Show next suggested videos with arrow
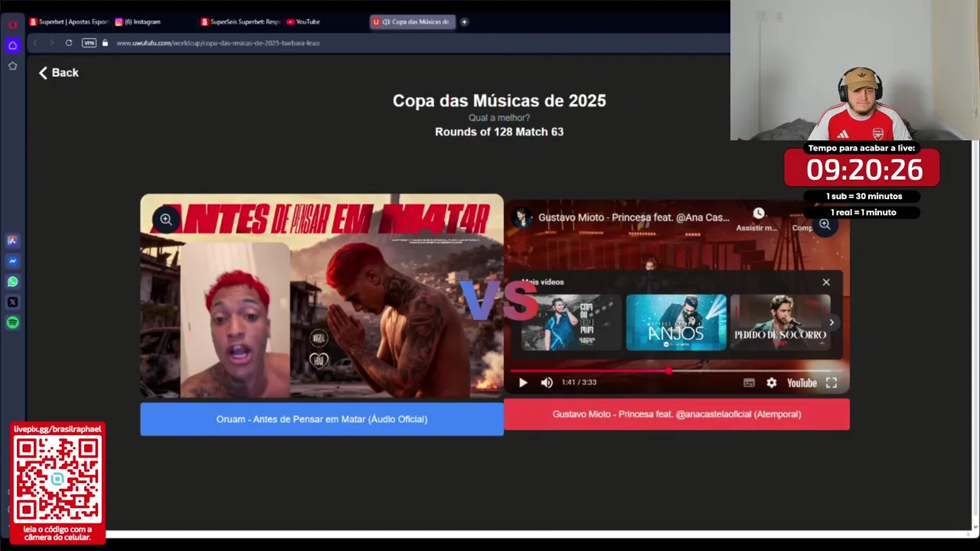 click(831, 322)
